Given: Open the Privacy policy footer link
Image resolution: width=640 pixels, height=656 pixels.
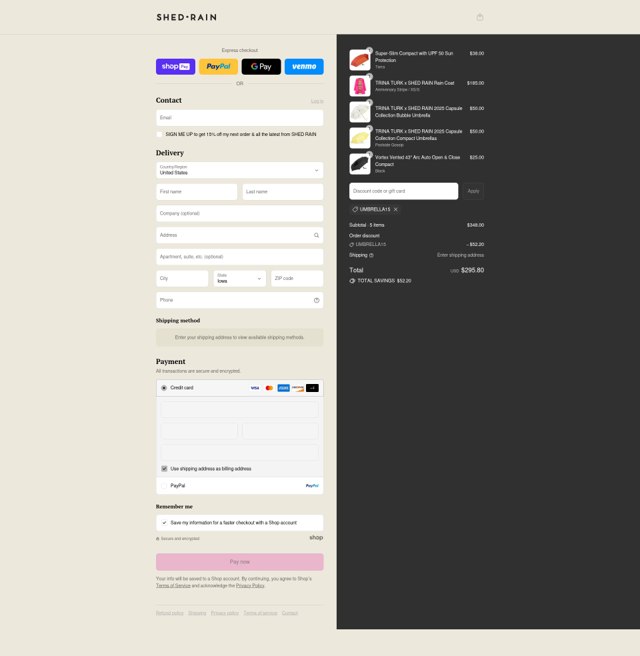Looking at the screenshot, I should pyautogui.click(x=225, y=613).
